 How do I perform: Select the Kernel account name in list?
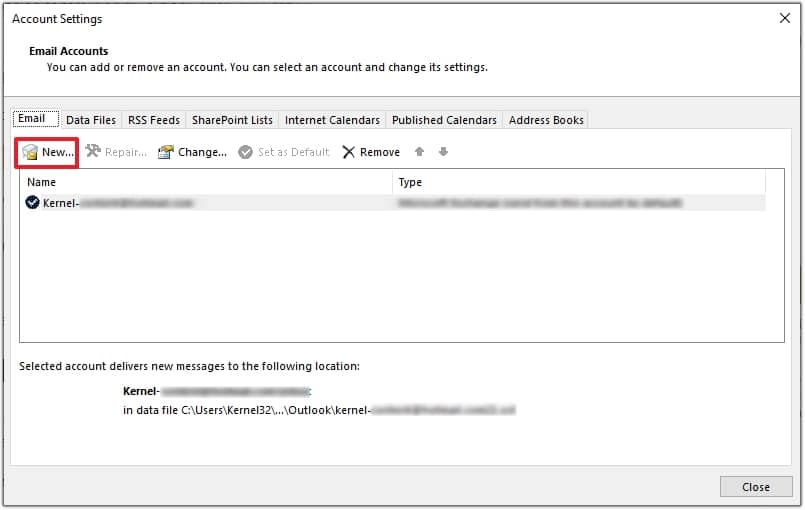[x=118, y=203]
